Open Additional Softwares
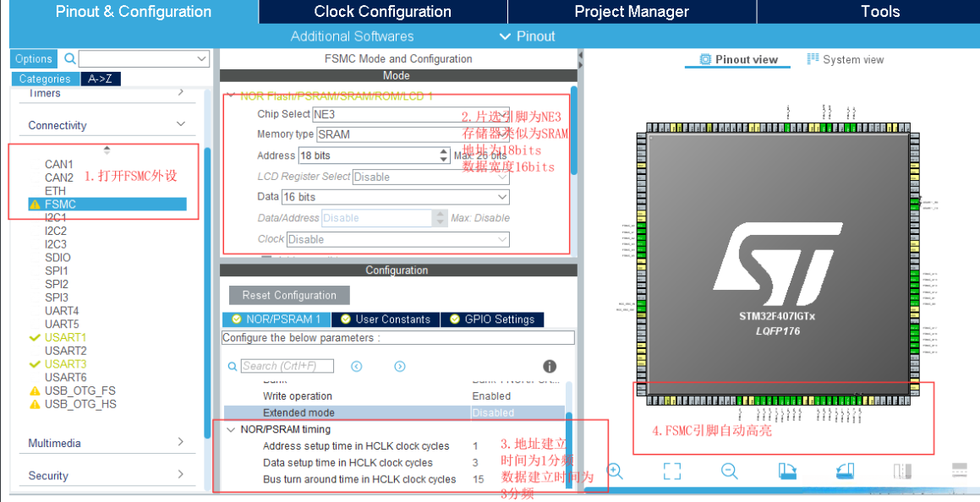Screen dimensions: 980x502 tap(352, 36)
